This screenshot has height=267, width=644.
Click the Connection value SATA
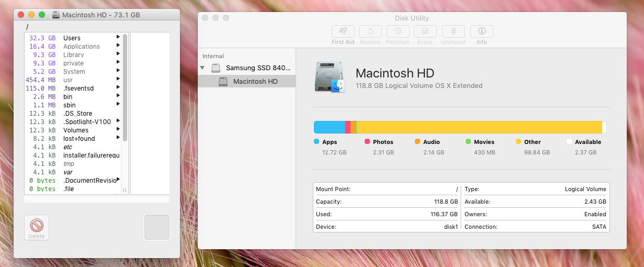[599, 227]
